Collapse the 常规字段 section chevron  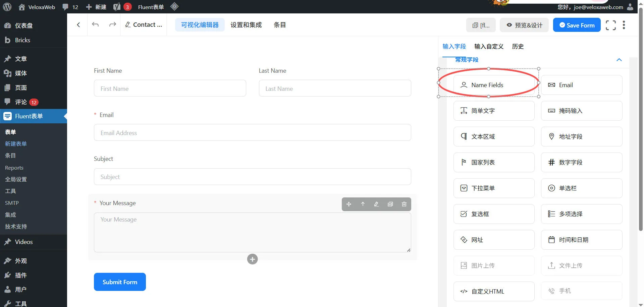click(619, 60)
